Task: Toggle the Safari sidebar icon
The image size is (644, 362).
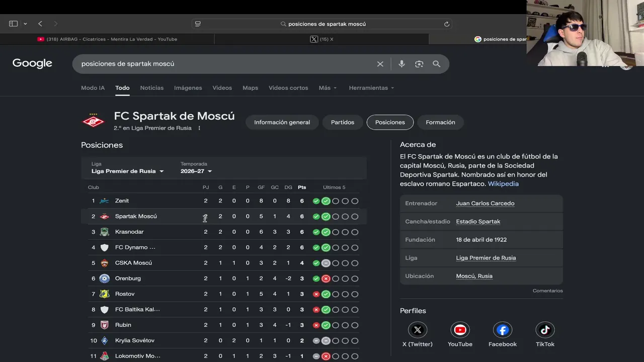Action: (x=14, y=24)
